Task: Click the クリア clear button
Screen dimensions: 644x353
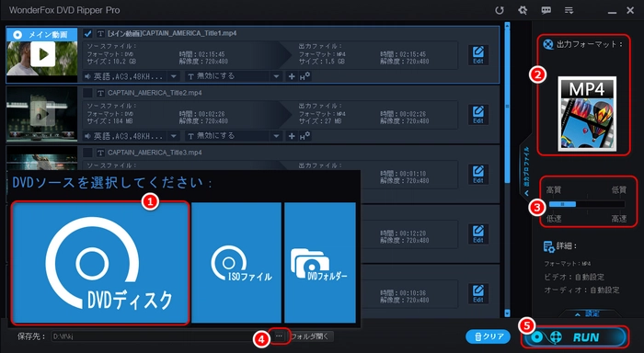Action: click(x=488, y=336)
